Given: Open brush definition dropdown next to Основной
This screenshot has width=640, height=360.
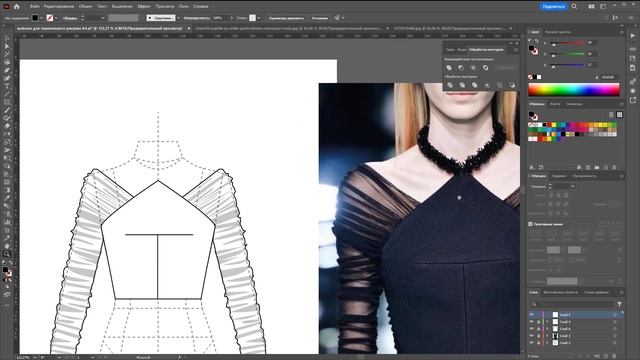Looking at the screenshot, I should tap(178, 18).
